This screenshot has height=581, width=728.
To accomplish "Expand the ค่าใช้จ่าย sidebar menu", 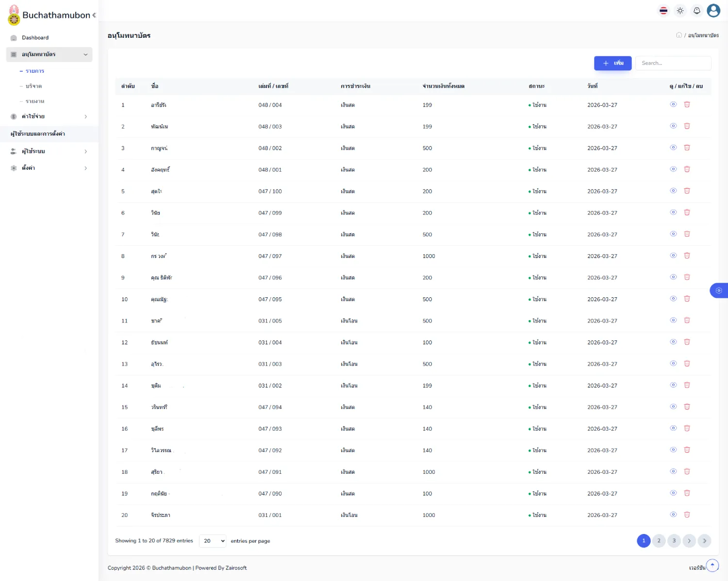I will coord(49,116).
